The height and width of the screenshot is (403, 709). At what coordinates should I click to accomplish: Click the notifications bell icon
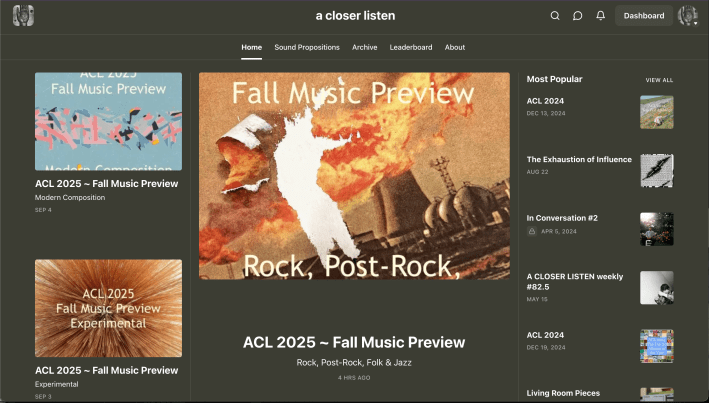[x=601, y=16]
